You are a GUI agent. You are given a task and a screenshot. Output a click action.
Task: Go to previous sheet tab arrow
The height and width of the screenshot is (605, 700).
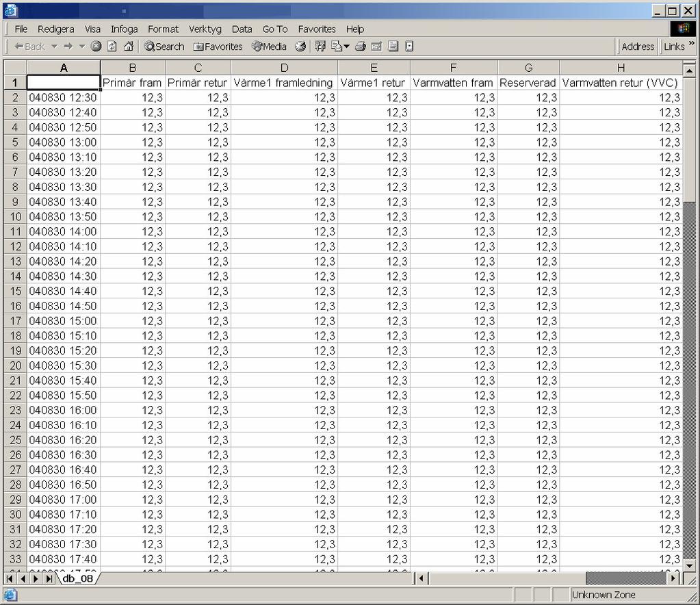(x=23, y=579)
